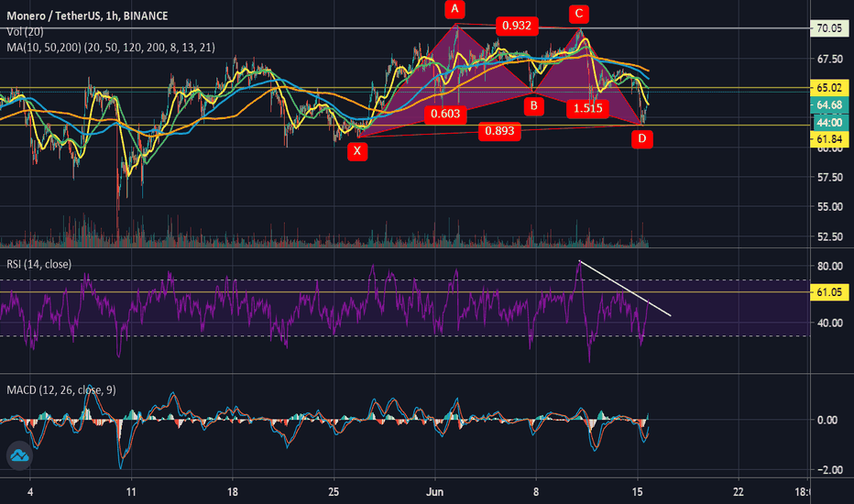This screenshot has width=854, height=504.
Task: Open the RSI (14, close) indicator label
Action: (38, 264)
